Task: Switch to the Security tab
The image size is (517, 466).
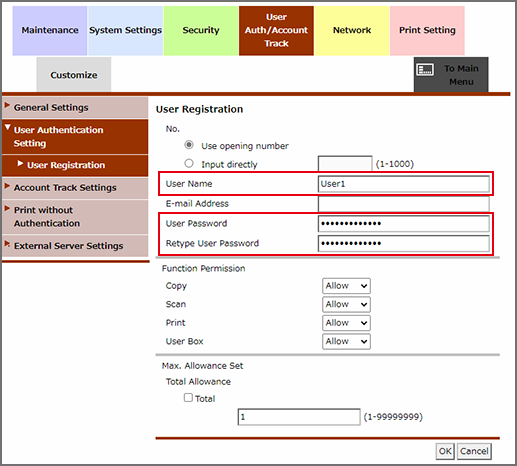Action: pyautogui.click(x=201, y=30)
